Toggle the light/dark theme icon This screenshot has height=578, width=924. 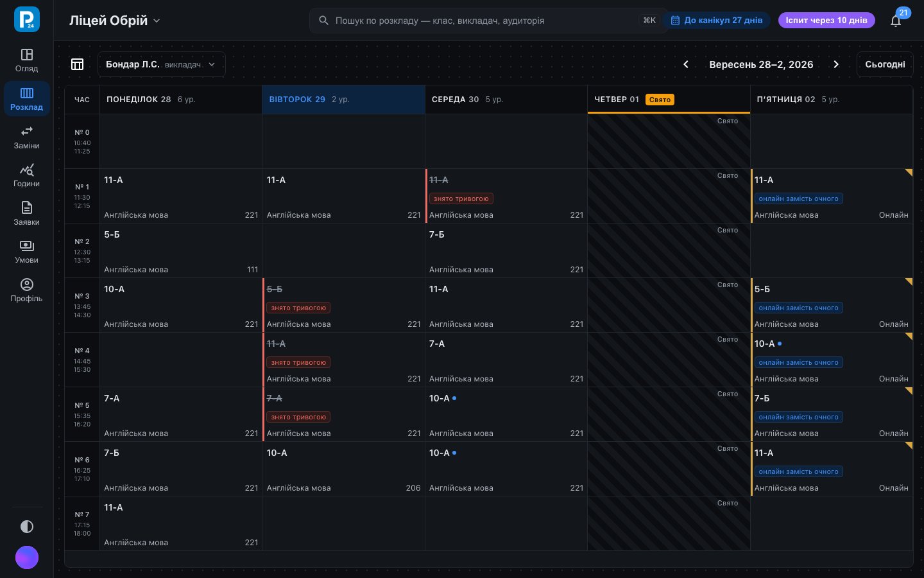(27, 527)
